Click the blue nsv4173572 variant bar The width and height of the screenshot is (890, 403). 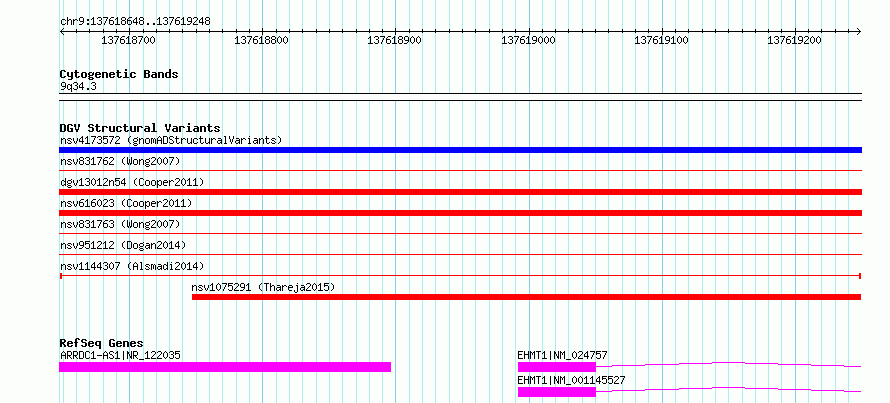(460, 150)
